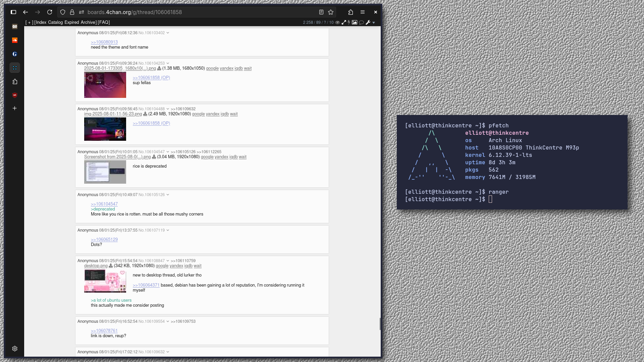Follow quote link >>106065129
This screenshot has height=362, width=644.
click(104, 240)
